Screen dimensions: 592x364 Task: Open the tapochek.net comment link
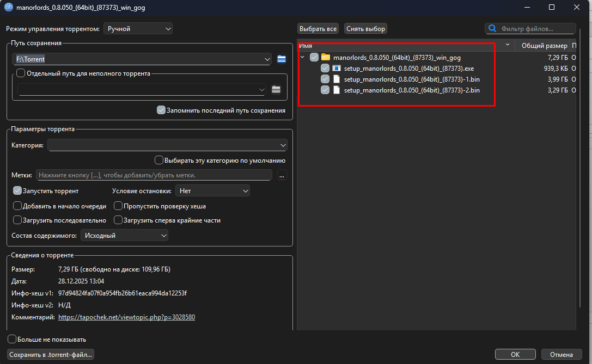126,317
